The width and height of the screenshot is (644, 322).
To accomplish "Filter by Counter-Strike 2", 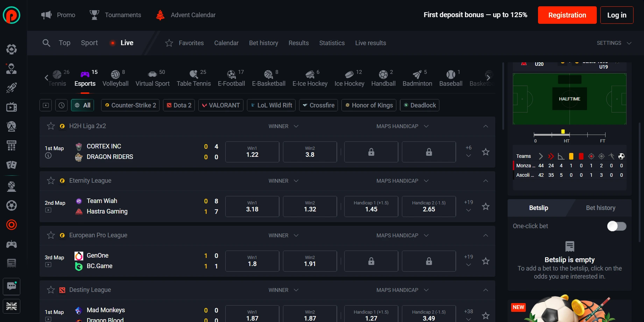I will (130, 105).
